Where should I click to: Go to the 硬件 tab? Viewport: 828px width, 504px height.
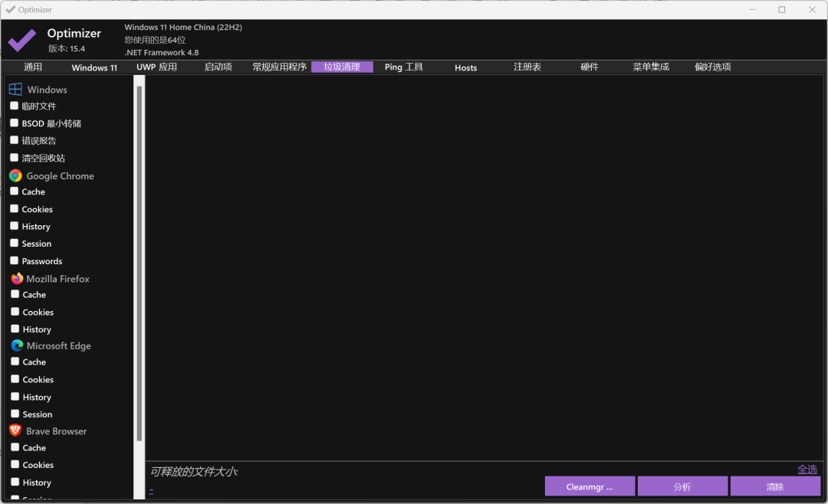[x=590, y=67]
